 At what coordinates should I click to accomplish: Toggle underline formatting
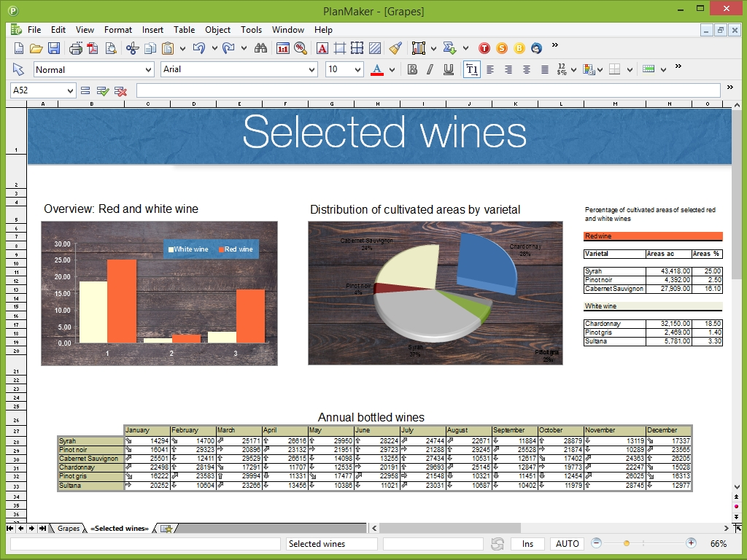(x=449, y=69)
